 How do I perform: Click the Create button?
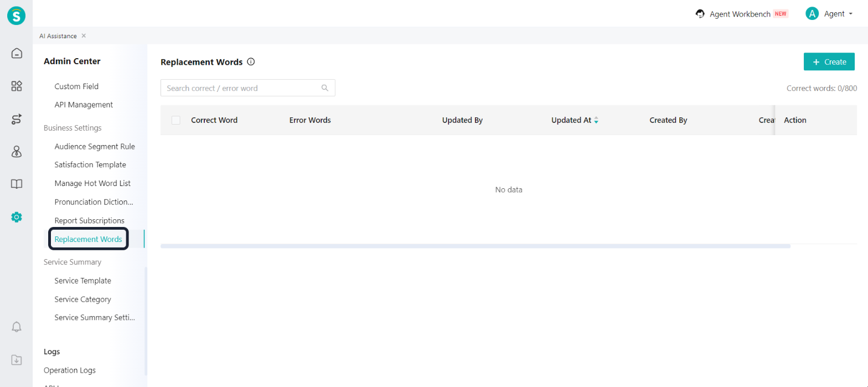pos(829,62)
